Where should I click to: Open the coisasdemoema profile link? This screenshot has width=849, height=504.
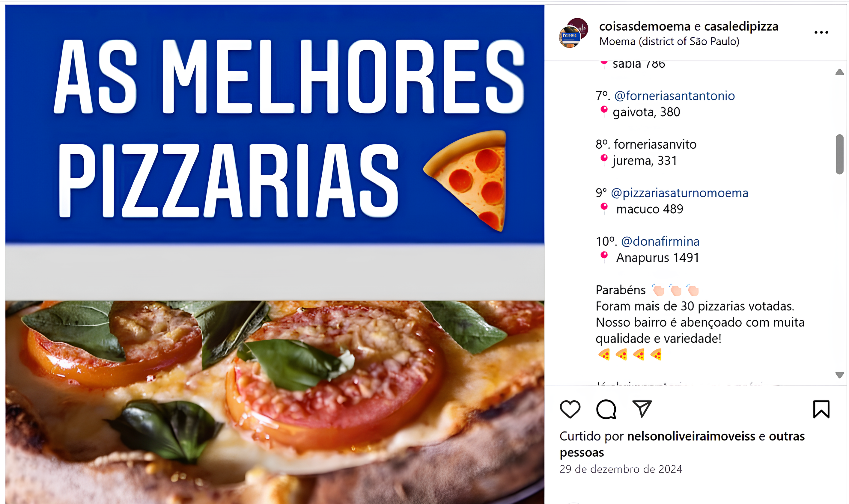[x=645, y=26]
